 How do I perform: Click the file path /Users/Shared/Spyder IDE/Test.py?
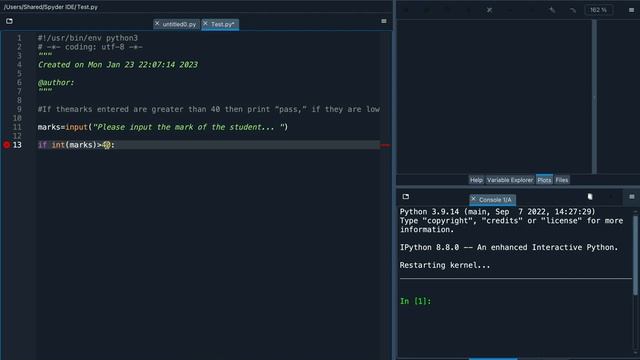51,7
